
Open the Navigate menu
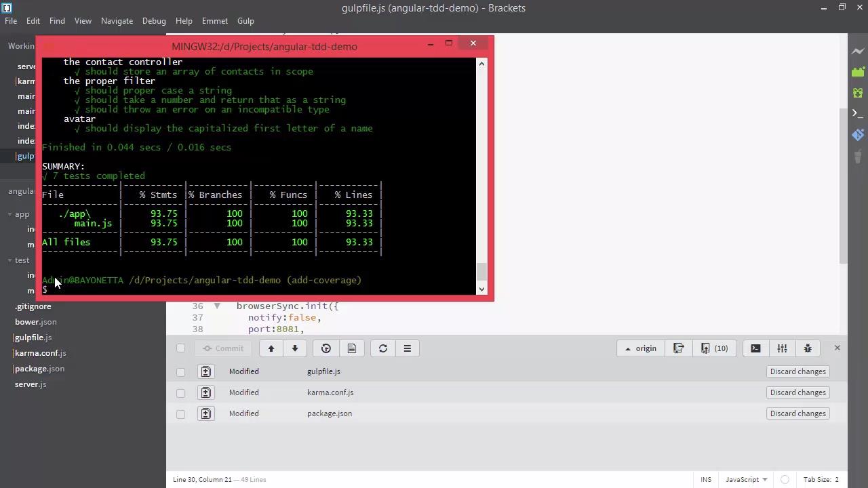[x=117, y=21]
